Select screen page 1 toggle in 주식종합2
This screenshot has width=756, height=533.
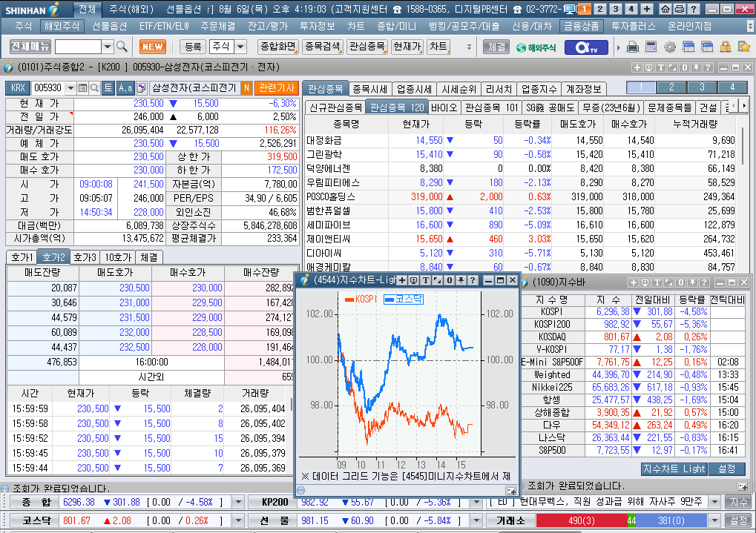[x=641, y=87]
